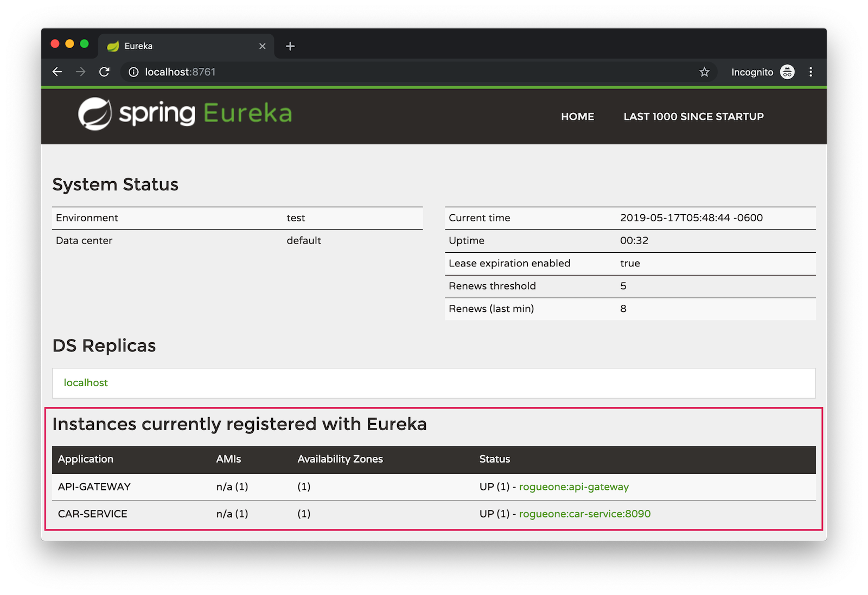Viewport: 868px width, 595px height.
Task: Open the rogueone:api-gateway instance link
Action: 573,487
